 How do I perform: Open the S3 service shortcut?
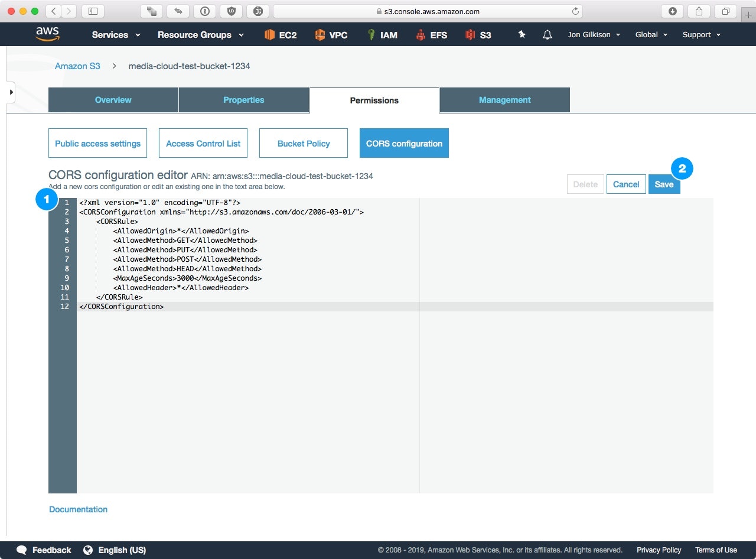[x=478, y=35]
